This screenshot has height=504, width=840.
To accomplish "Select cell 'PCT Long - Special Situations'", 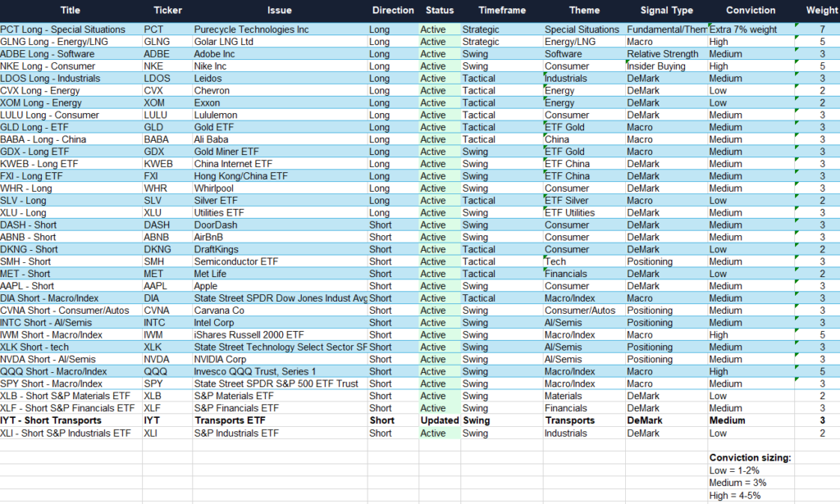I will tap(71, 30).
